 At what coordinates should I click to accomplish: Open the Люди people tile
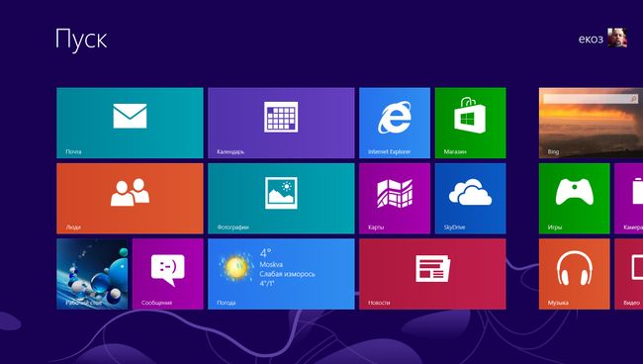(x=130, y=199)
